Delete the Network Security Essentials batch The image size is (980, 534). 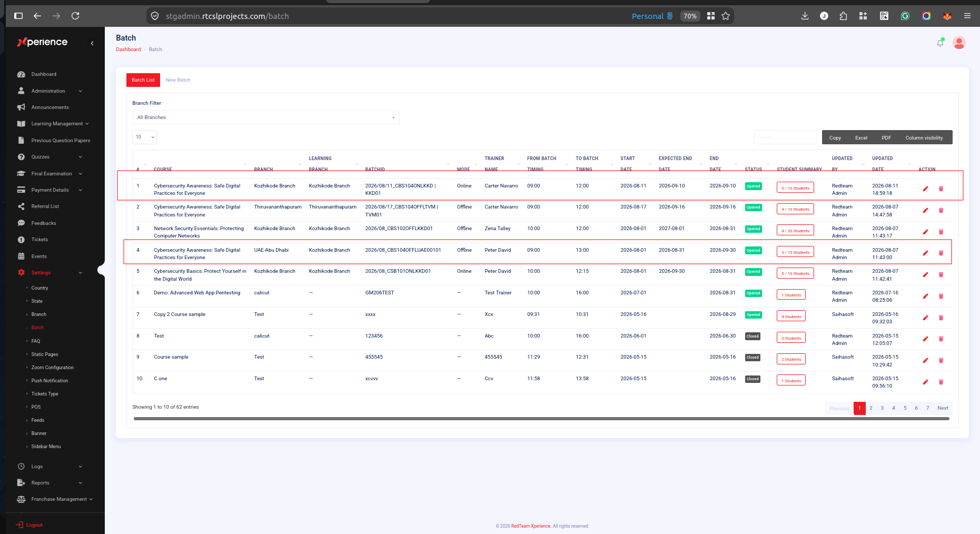coord(941,232)
